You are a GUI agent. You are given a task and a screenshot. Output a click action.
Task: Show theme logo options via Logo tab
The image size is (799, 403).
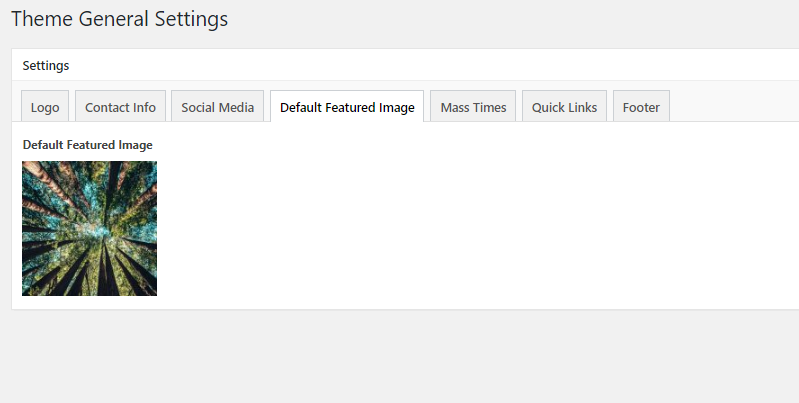pyautogui.click(x=45, y=107)
